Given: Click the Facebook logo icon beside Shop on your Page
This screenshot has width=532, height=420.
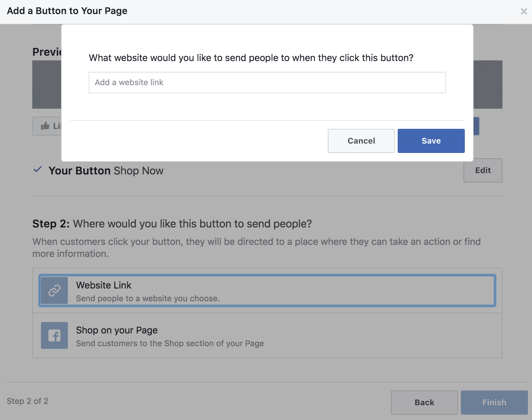Looking at the screenshot, I should click(x=54, y=335).
